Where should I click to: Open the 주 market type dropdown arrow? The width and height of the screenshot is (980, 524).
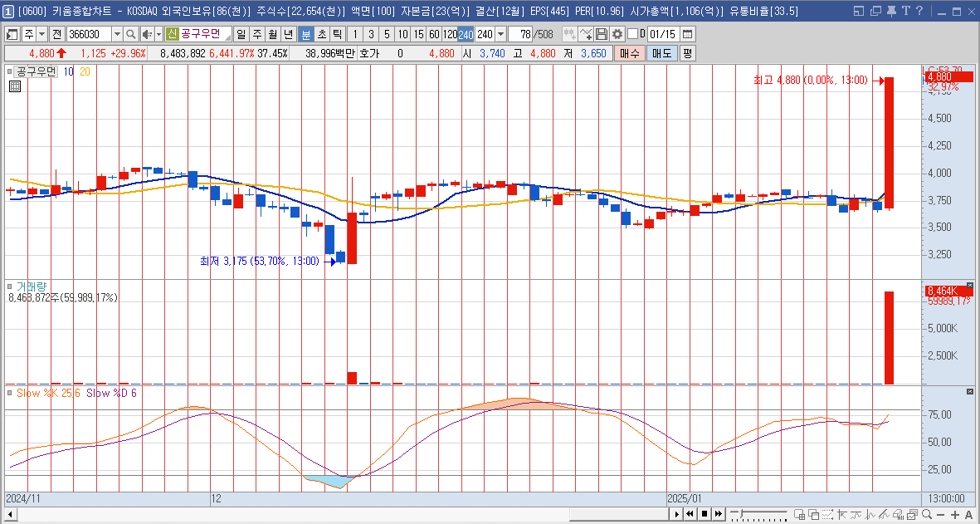(41, 34)
